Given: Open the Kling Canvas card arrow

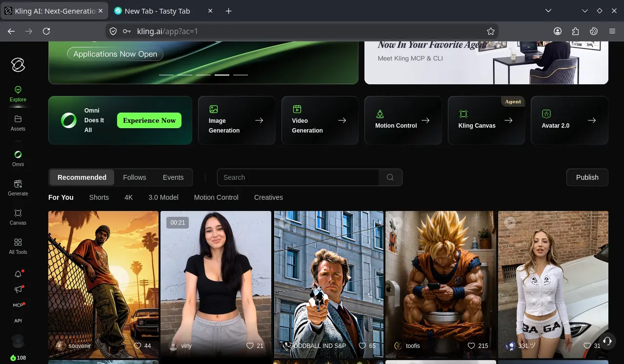Looking at the screenshot, I should (508, 120).
